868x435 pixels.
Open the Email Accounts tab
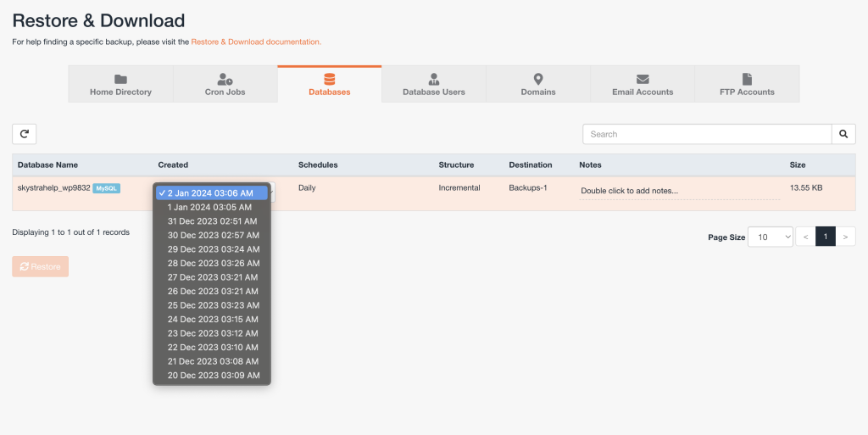[x=643, y=85]
